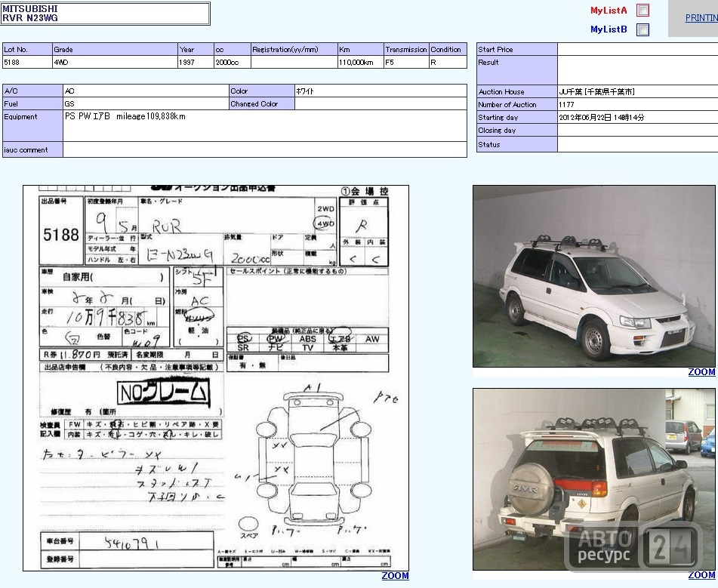
Task: Open the auction sheet image
Action: pyautogui.click(x=216, y=378)
